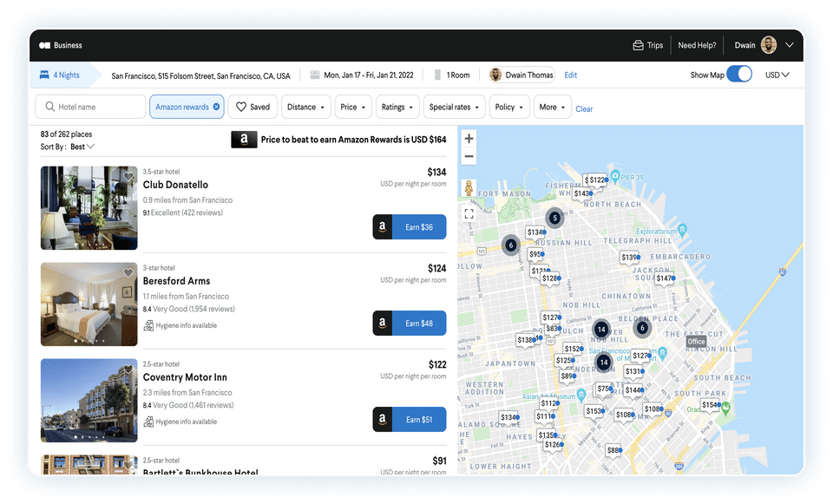Remove the Amazon rewards filter with x
This screenshot has width=833, height=504.
tap(216, 107)
